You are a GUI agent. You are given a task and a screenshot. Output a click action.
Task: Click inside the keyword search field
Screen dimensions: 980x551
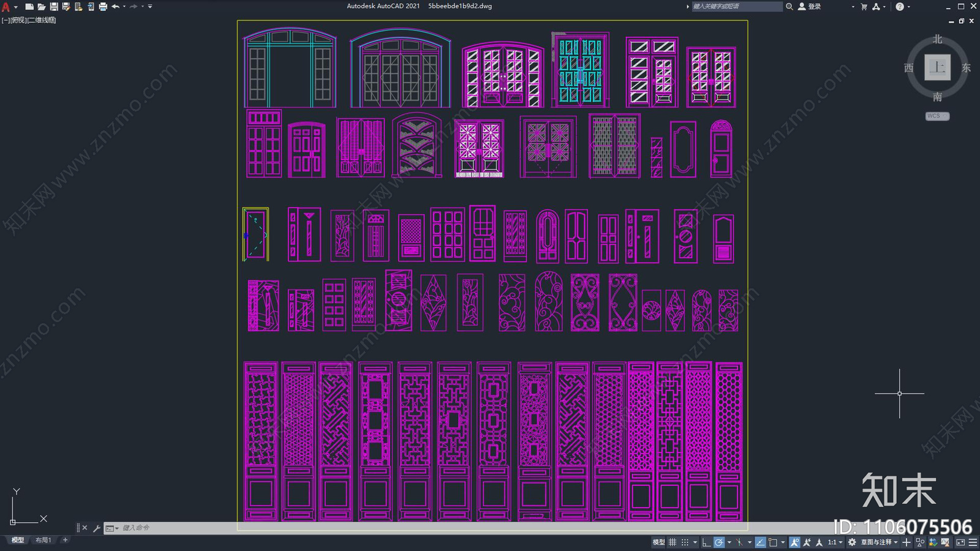coord(737,7)
